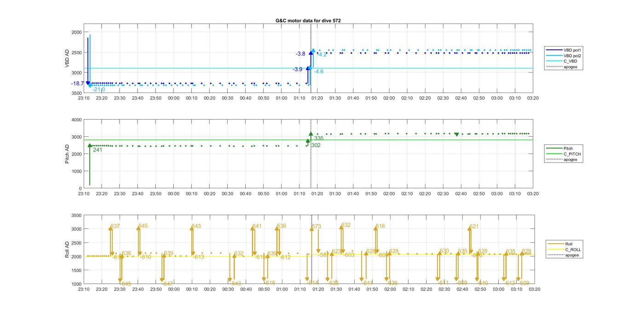Click the '-3.8' annotation near apogee
644x319 pixels.
[x=300, y=54]
